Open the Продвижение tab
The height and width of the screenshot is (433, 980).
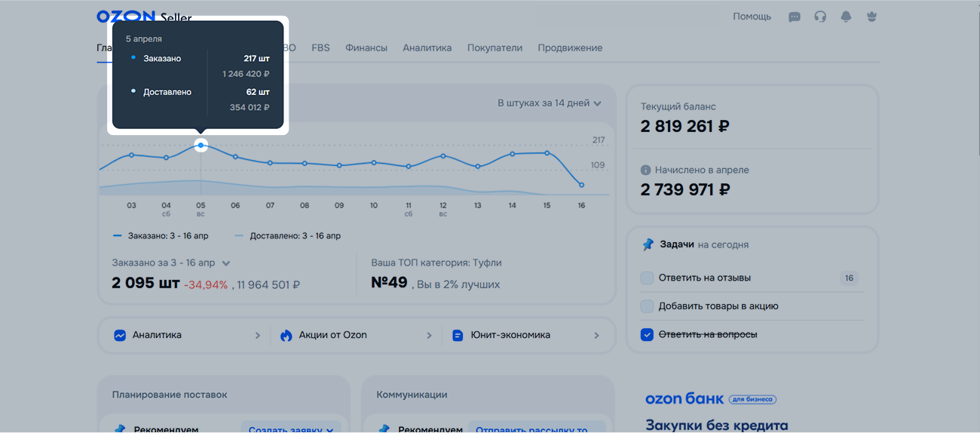tap(570, 48)
